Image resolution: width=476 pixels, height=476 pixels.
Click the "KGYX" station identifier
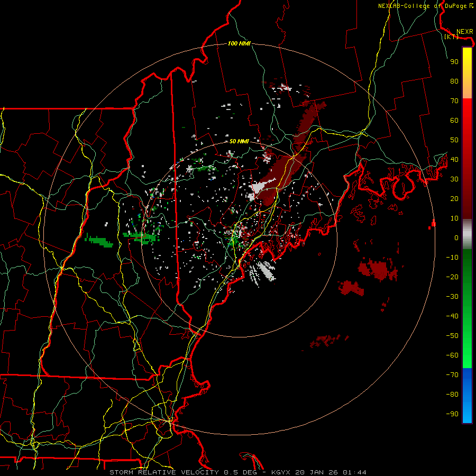(280, 472)
